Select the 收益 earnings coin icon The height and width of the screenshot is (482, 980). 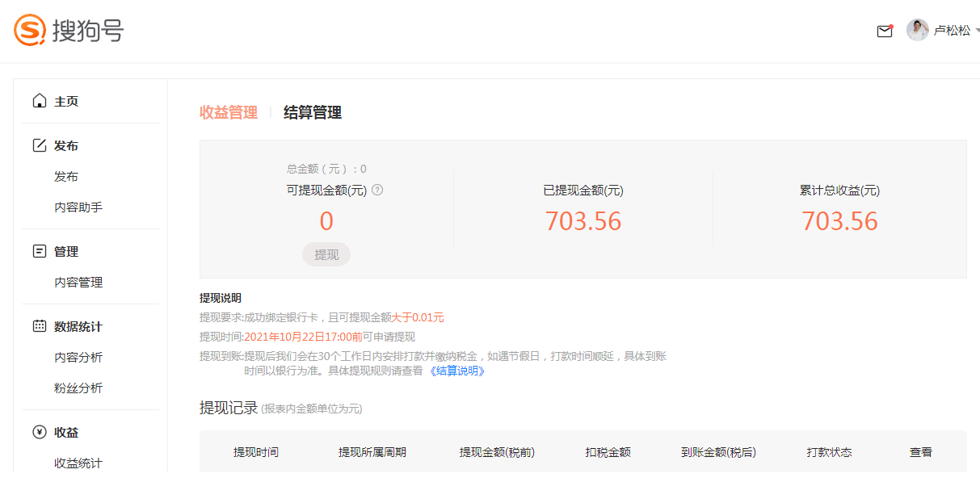(40, 432)
